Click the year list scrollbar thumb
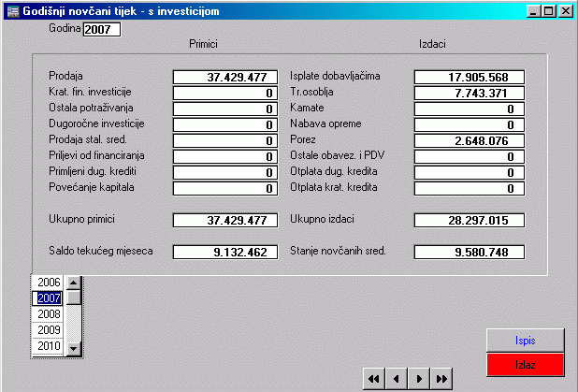This screenshot has width=578, height=392. click(74, 298)
